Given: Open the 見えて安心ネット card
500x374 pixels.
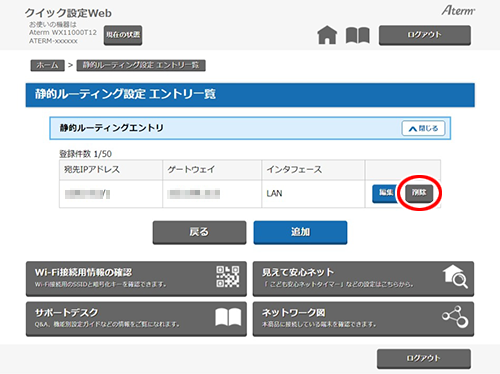Looking at the screenshot, I should click(x=363, y=279).
